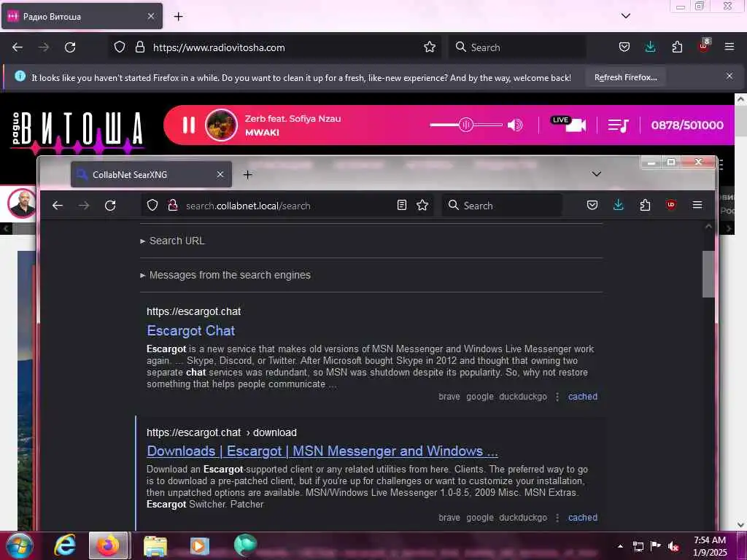
Task: Click the Zerb MWAKI album art thumbnail
Action: point(221,125)
